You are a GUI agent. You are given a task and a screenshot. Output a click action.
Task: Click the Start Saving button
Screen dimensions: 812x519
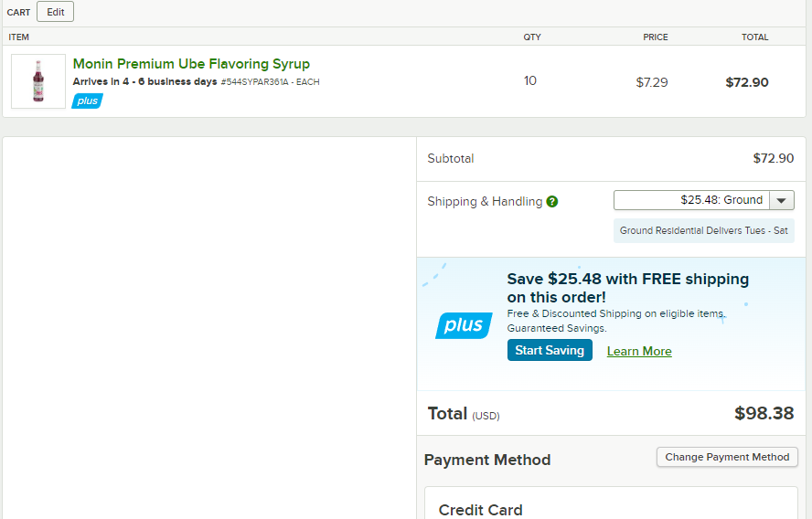(550, 350)
